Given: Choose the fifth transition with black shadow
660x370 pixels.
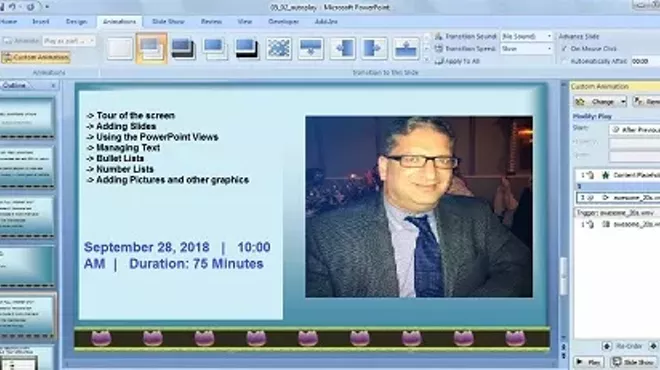Looking at the screenshot, I should click(247, 48).
